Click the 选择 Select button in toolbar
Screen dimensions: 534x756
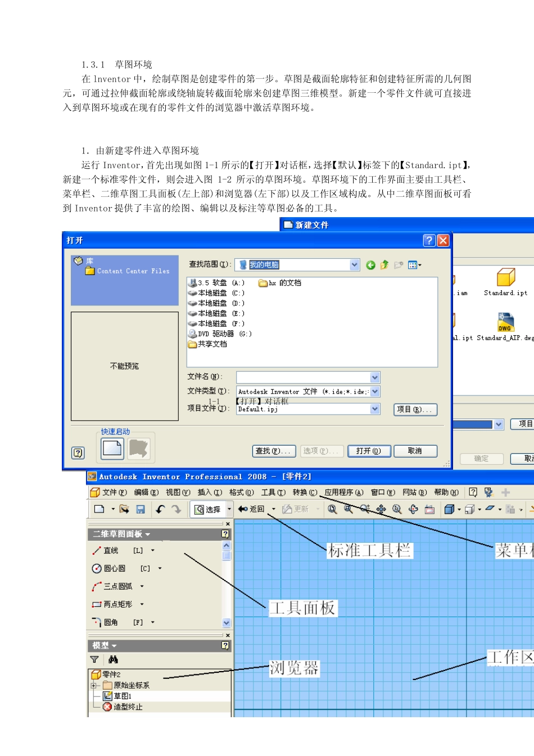click(208, 509)
